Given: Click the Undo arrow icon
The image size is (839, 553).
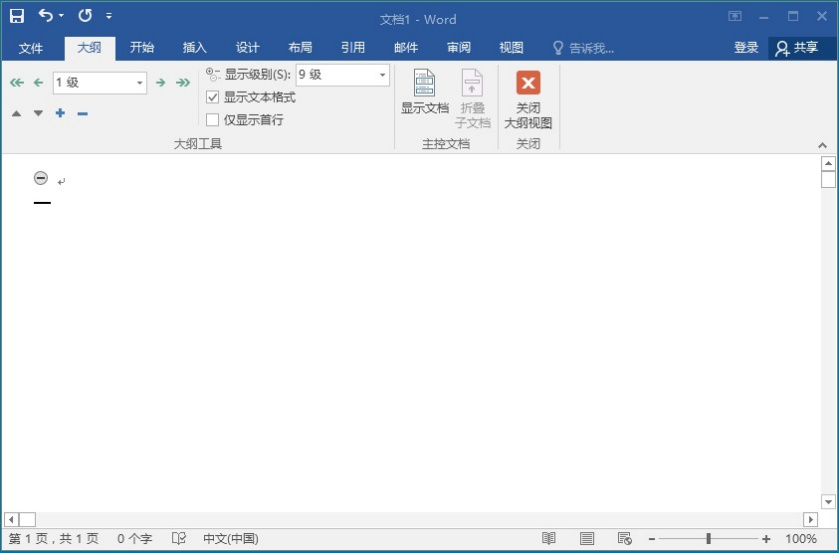Looking at the screenshot, I should click(46, 16).
